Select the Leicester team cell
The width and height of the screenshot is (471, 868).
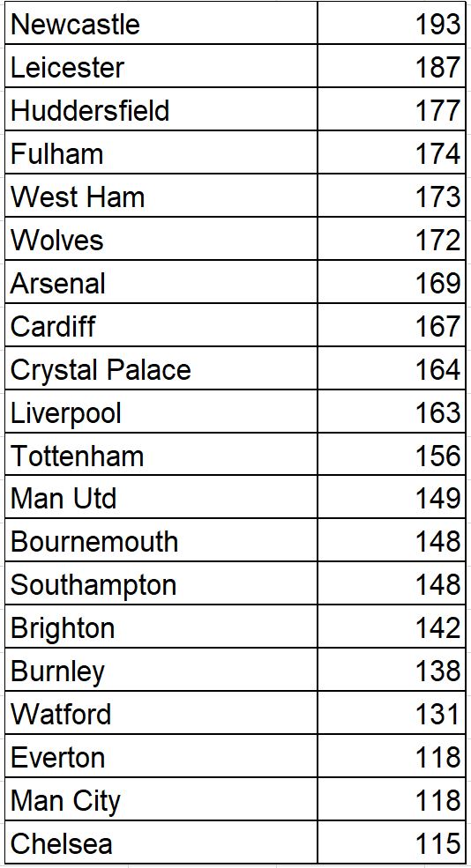(x=161, y=66)
